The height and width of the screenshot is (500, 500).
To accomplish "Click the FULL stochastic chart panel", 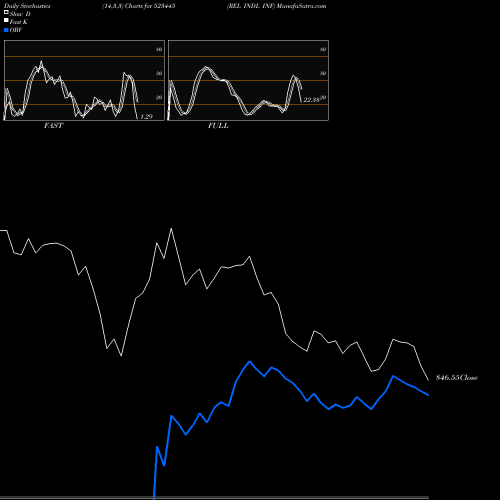I will (248, 80).
